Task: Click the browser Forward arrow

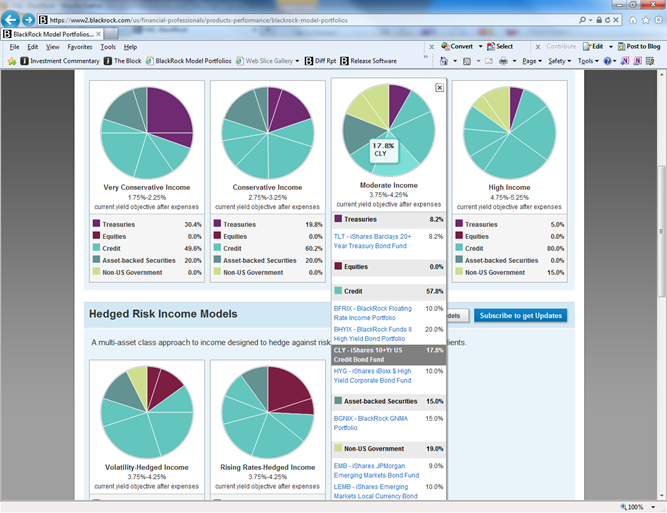Action: [x=29, y=20]
